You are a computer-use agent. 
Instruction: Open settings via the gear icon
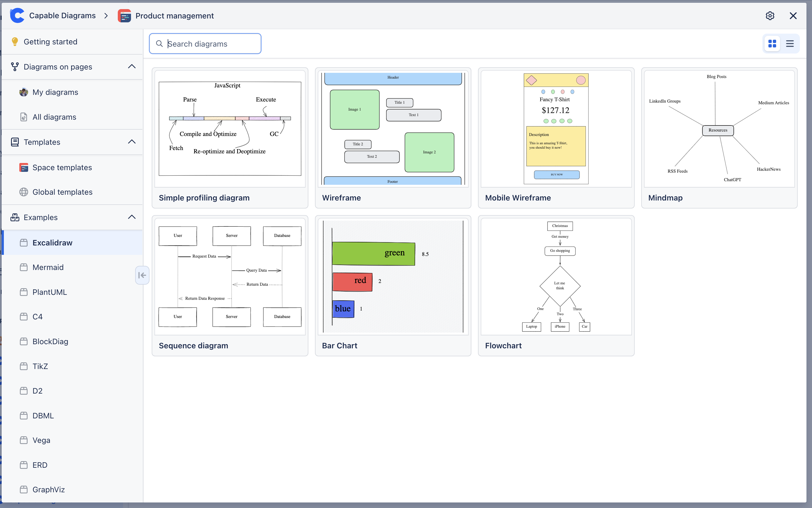tap(770, 16)
